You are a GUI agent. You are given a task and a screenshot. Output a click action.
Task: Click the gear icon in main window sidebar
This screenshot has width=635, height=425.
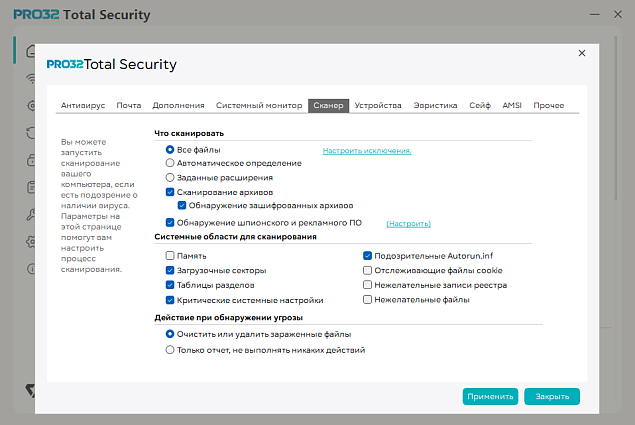click(x=31, y=242)
